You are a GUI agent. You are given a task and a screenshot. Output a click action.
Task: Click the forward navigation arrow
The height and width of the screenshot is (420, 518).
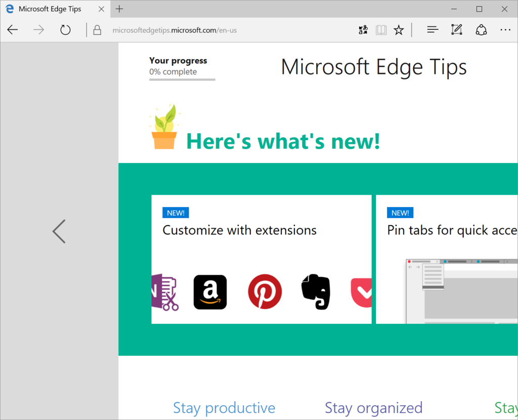[38, 30]
